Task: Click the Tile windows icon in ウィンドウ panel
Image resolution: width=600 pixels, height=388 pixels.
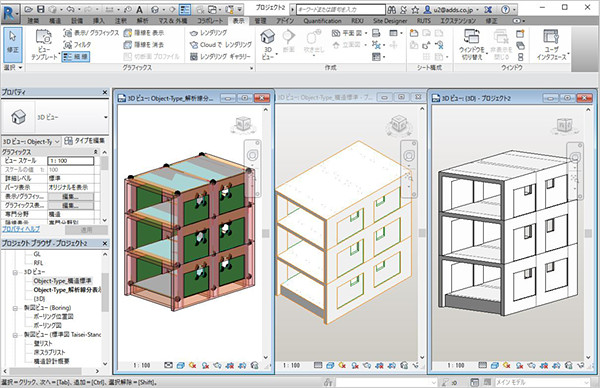Action: point(520,57)
